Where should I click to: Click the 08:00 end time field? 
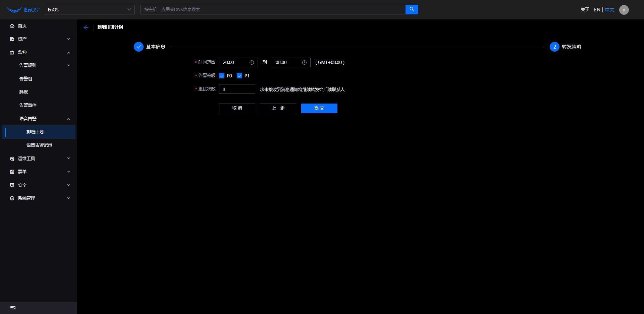(x=291, y=63)
